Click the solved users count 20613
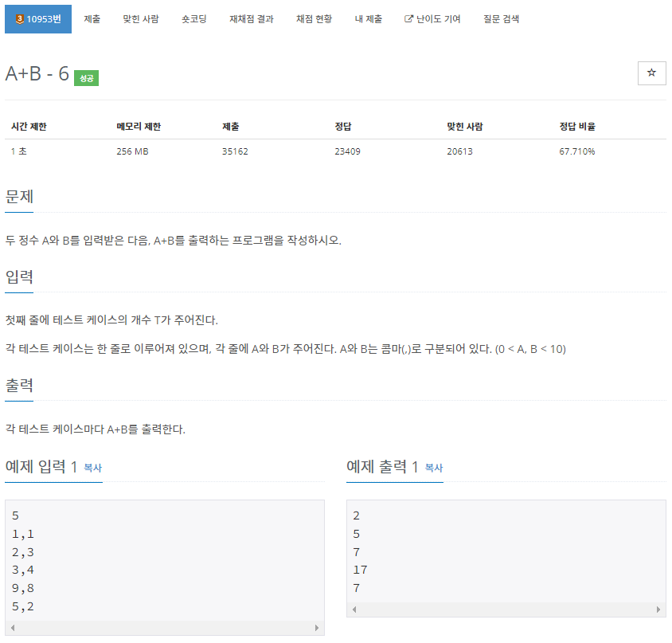This screenshot has width=672, height=643. pyautogui.click(x=460, y=151)
